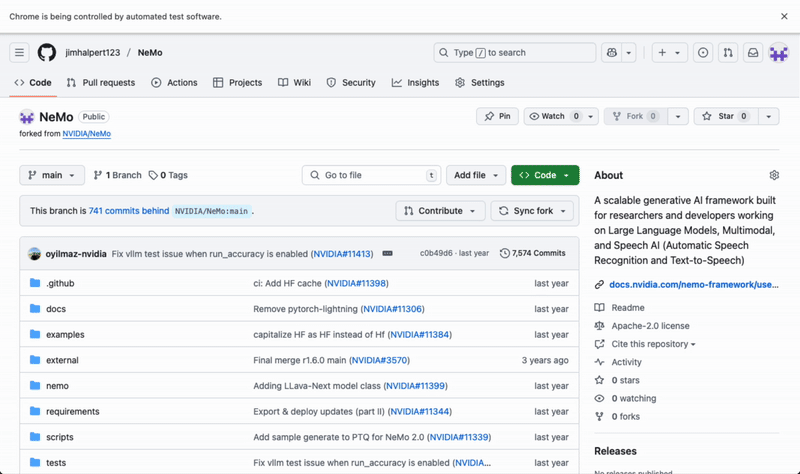Open pull requests icon in the header
800x474 pixels.
(x=728, y=53)
